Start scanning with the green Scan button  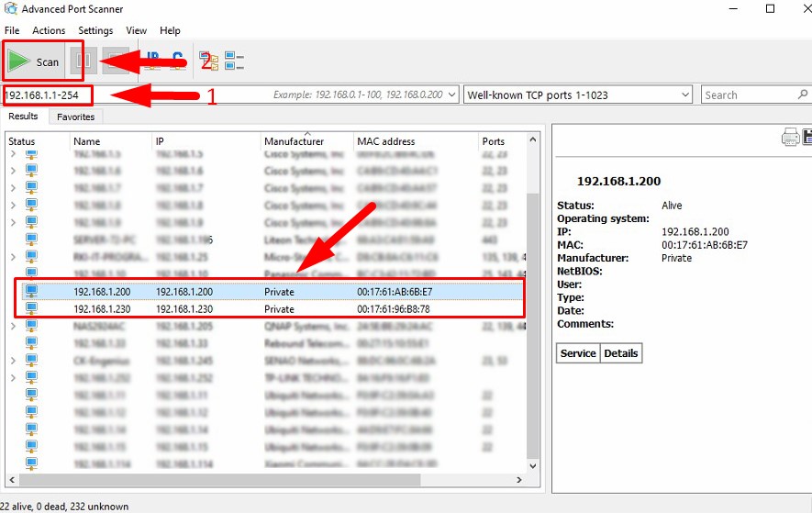pyautogui.click(x=34, y=61)
